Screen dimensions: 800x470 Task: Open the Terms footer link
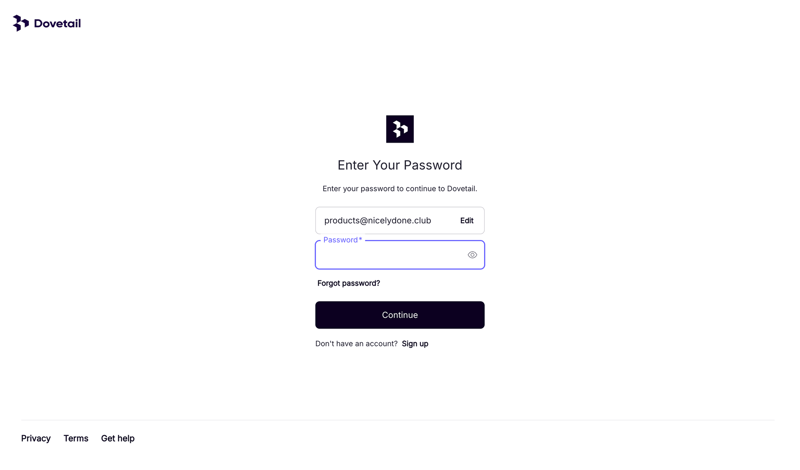[76, 438]
